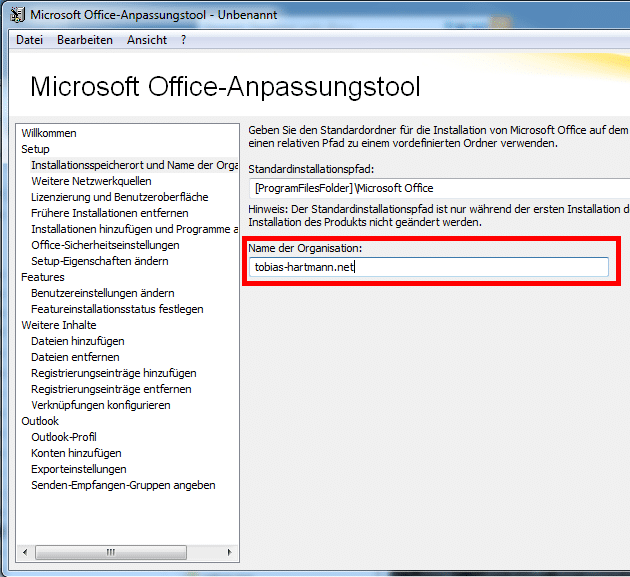Click the navigation pane scroll right arrow
This screenshot has height=577, width=630.
[x=229, y=552]
